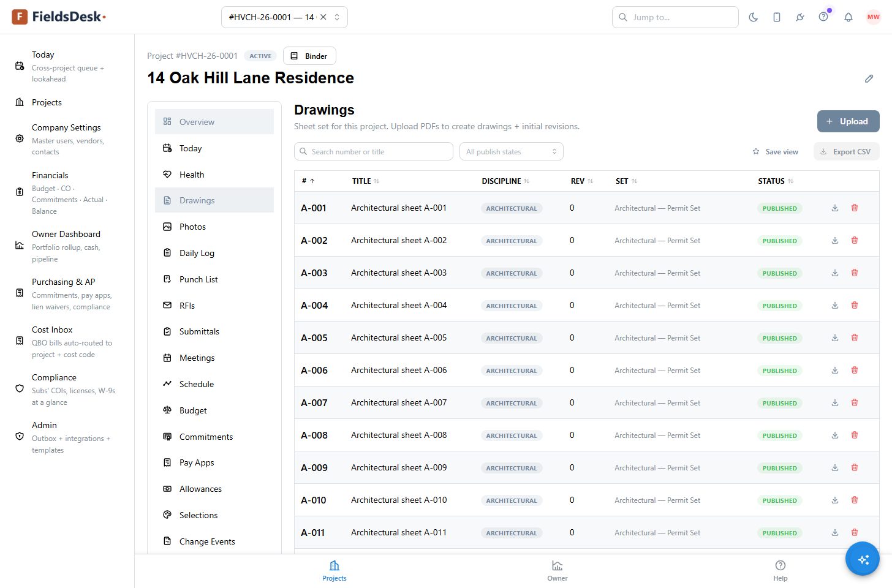892x588 pixels.
Task: Click the Upload button
Action: pyautogui.click(x=848, y=121)
